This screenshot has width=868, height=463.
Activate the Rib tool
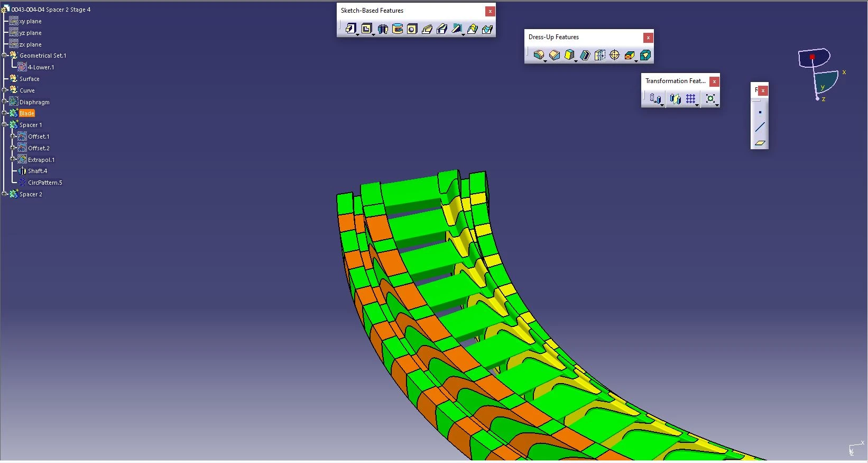pos(427,29)
